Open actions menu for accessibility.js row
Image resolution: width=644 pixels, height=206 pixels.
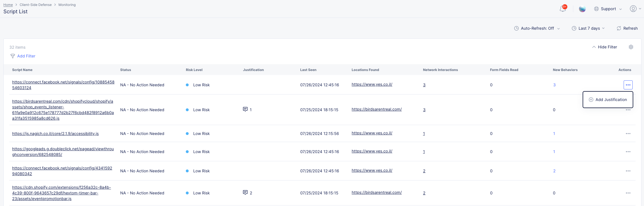click(628, 134)
